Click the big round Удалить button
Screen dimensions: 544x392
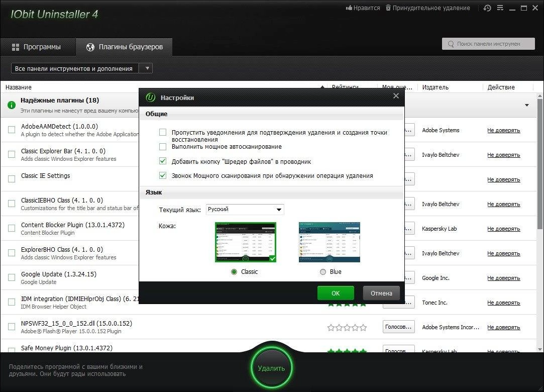point(271,368)
